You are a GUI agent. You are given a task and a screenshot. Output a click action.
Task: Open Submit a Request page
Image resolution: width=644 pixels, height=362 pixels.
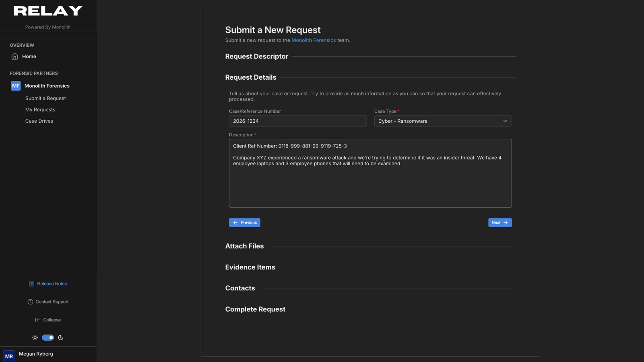click(x=45, y=98)
